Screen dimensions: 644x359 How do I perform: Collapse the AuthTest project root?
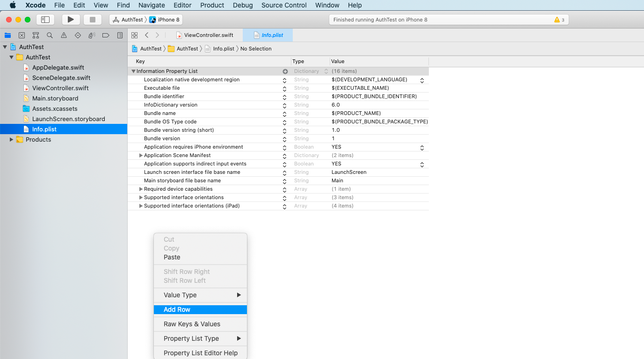point(5,47)
